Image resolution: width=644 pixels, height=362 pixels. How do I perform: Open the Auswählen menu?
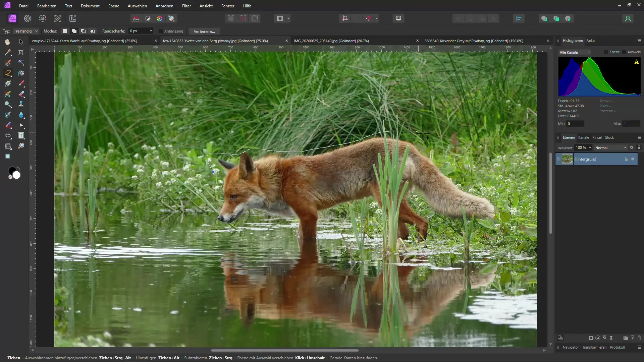coord(137,6)
